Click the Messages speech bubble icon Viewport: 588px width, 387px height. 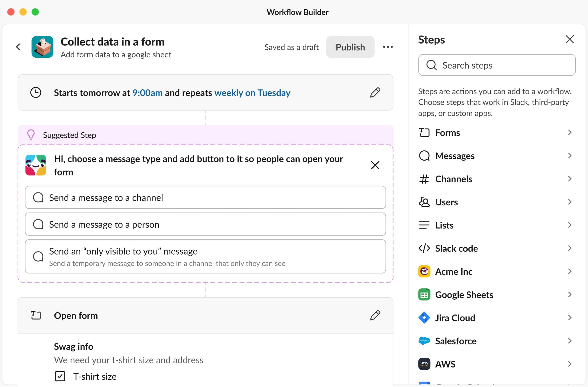point(424,156)
